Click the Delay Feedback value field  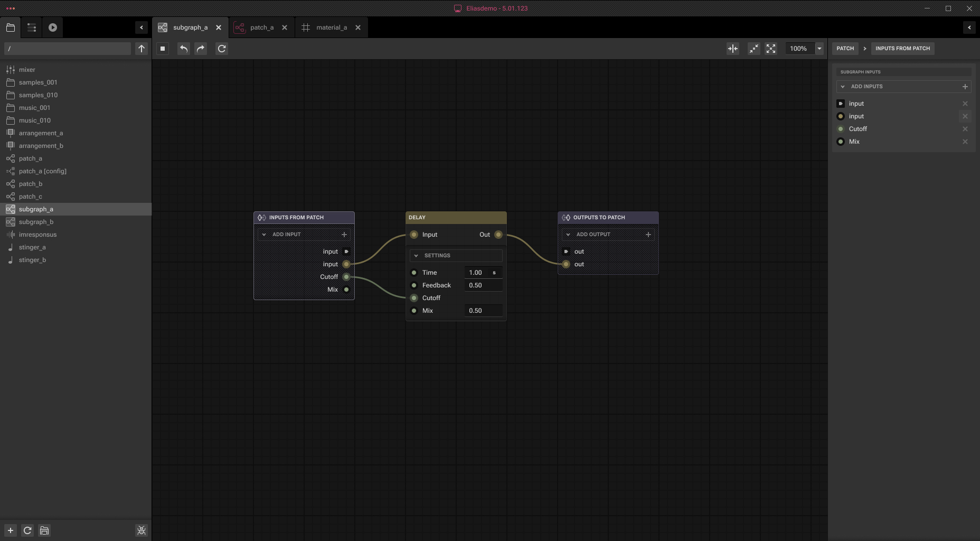[x=483, y=285]
